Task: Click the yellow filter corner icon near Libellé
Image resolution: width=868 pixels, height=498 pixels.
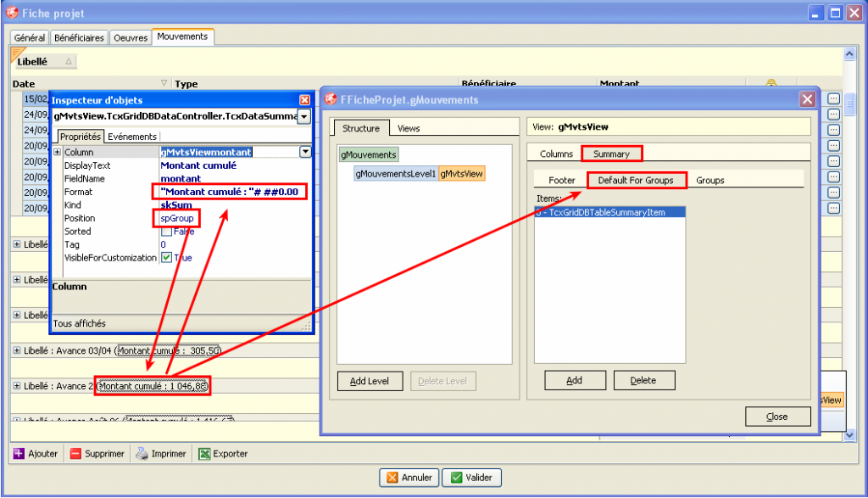Action: pyautogui.click(x=14, y=54)
